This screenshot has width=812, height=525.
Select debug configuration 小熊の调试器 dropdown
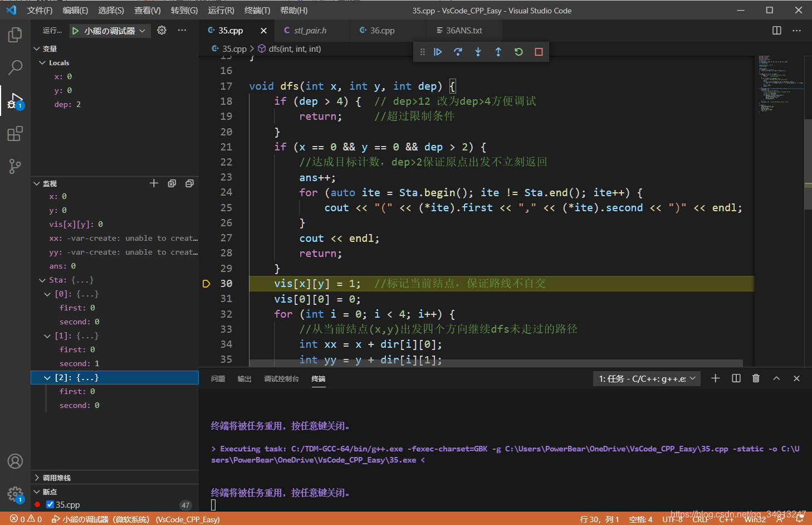(x=109, y=31)
